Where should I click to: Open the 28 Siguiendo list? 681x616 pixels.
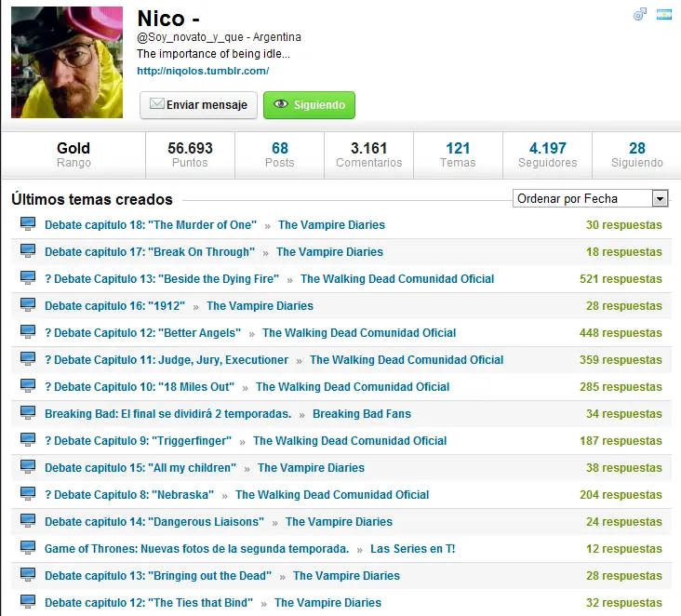pyautogui.click(x=636, y=154)
